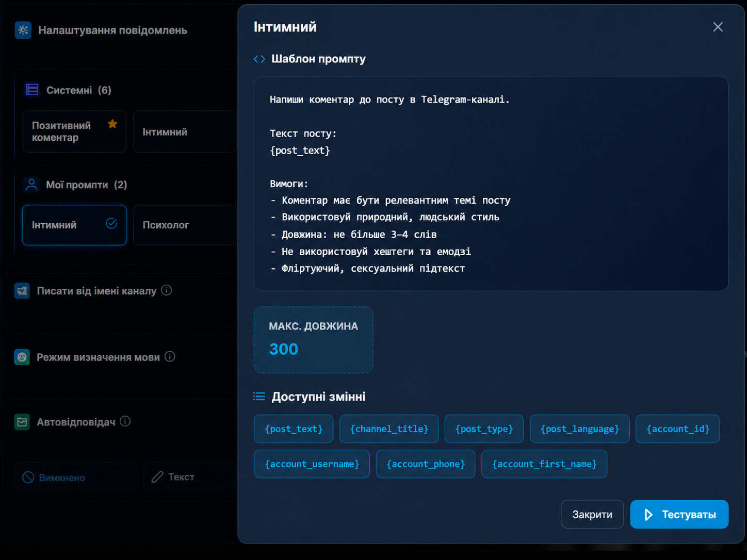This screenshot has width=747, height=560.
Task: Open info tooltip for Режим визначення мови
Action: coord(170,356)
